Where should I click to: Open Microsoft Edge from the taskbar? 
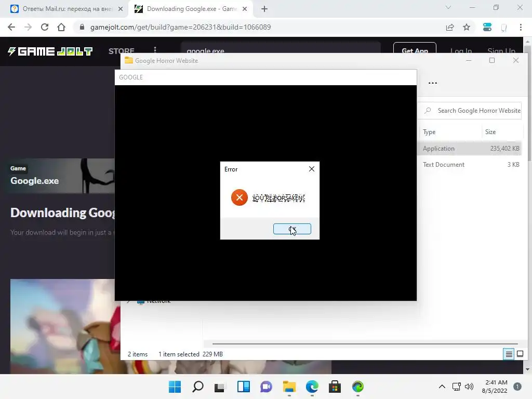pyautogui.click(x=312, y=387)
